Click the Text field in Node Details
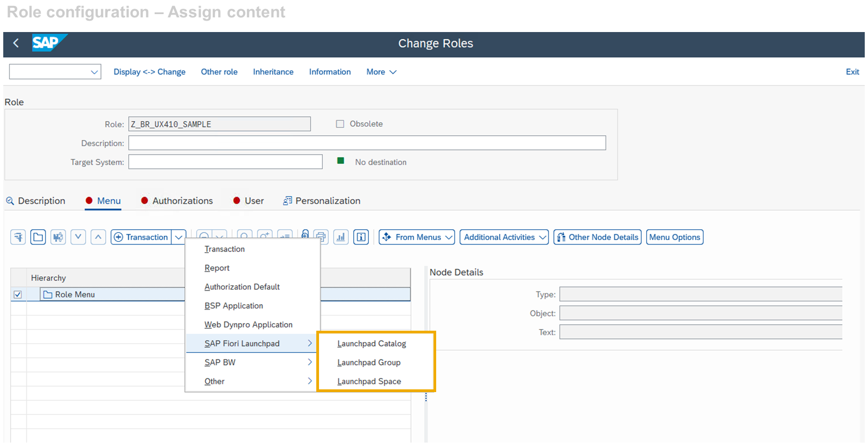868x448 pixels. pyautogui.click(x=701, y=332)
